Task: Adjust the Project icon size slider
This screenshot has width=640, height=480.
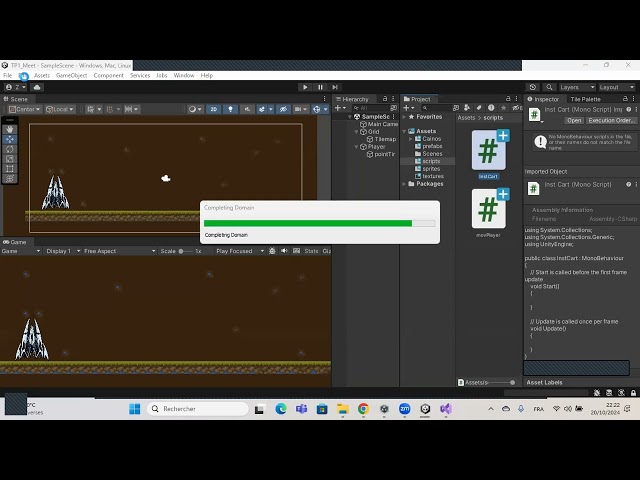Action: coord(501,382)
